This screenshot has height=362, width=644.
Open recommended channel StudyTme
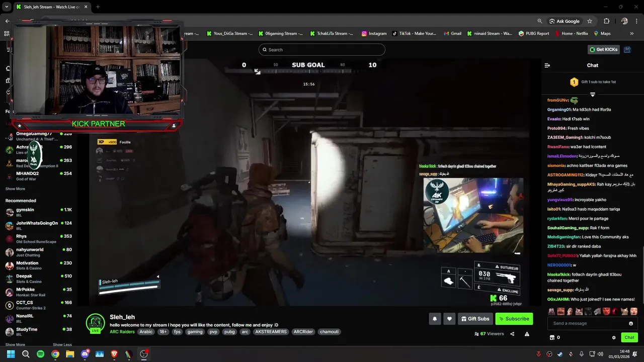(x=39, y=332)
